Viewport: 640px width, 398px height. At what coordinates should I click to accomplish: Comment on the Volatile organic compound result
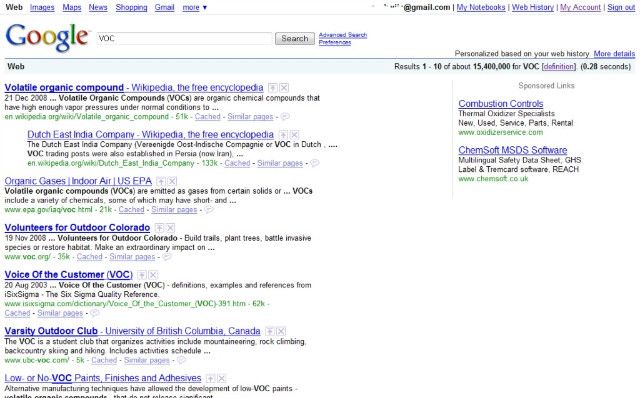click(285, 117)
